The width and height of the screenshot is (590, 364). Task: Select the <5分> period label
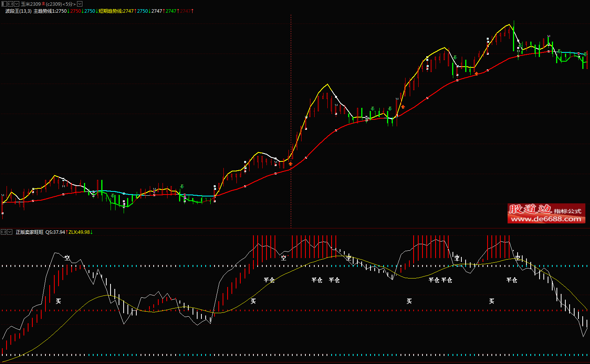(69, 4)
